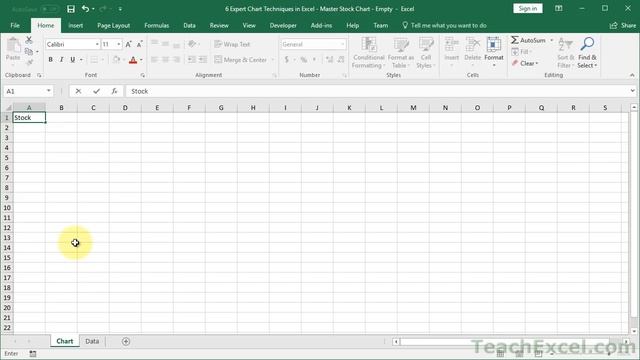Open Find & Select
The width and height of the screenshot is (640, 360).
pyautogui.click(x=587, y=53)
